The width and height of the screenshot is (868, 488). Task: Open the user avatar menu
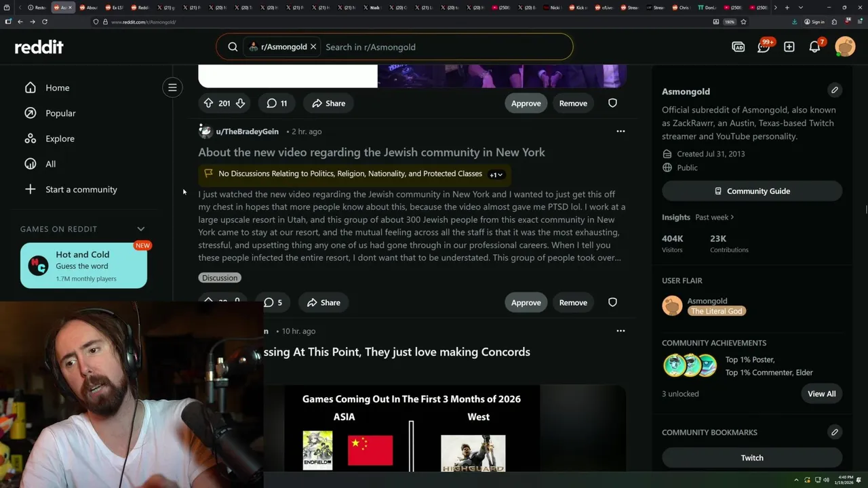(x=845, y=47)
